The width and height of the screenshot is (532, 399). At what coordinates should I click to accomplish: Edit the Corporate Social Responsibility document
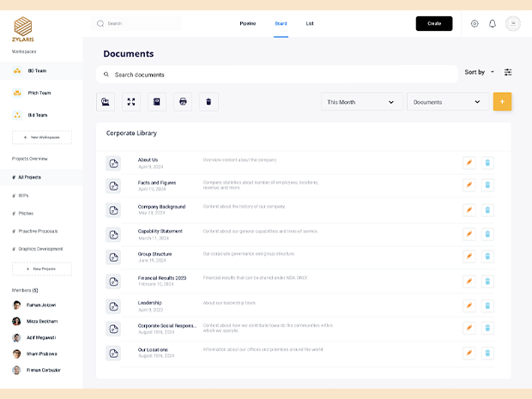469,328
